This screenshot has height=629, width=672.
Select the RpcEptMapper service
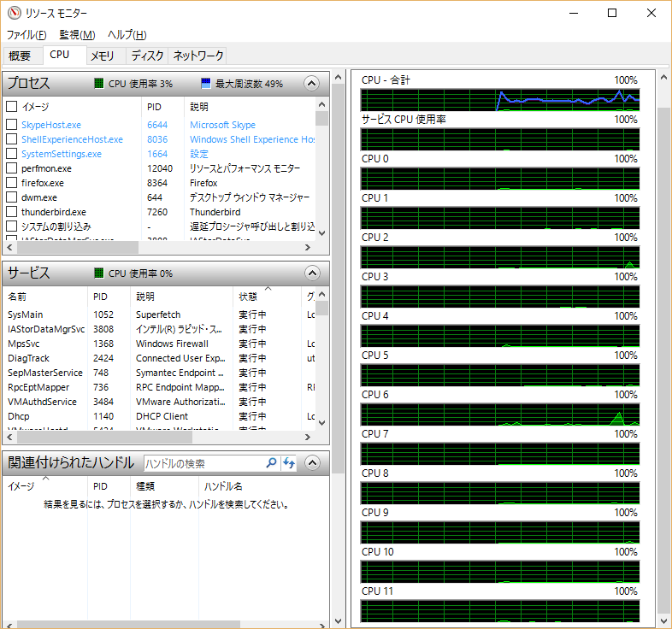point(38,387)
